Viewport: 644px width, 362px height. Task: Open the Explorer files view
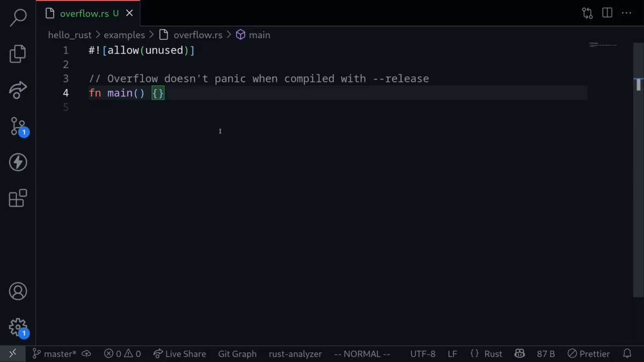[x=18, y=54]
